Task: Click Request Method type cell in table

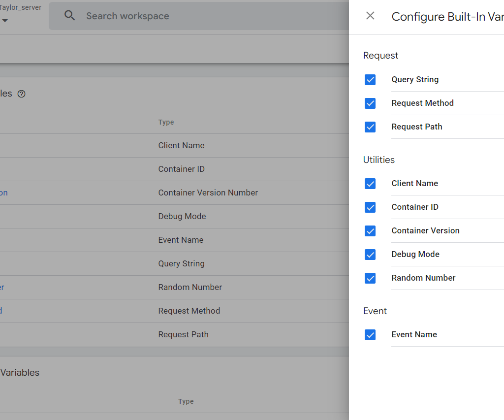Action: pos(189,311)
